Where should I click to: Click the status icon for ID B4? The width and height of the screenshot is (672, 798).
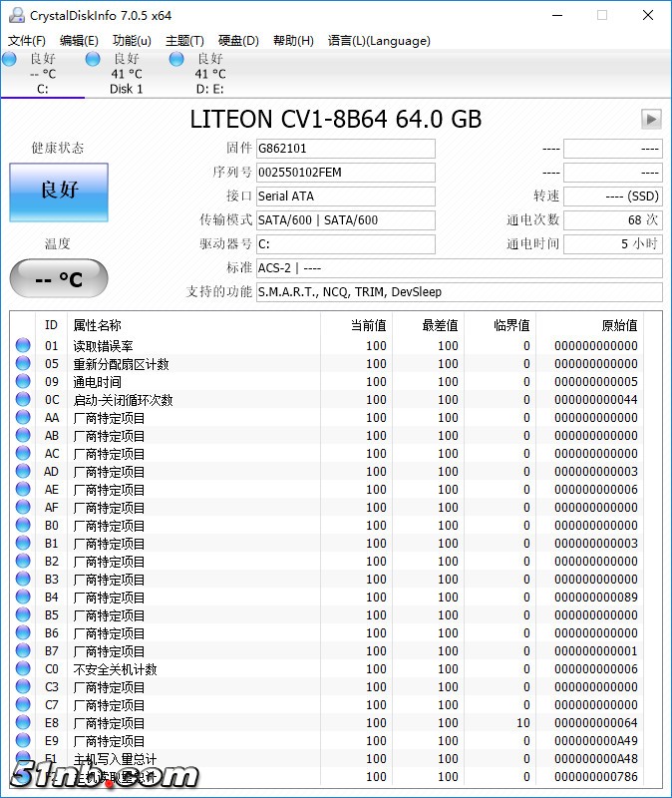point(23,597)
